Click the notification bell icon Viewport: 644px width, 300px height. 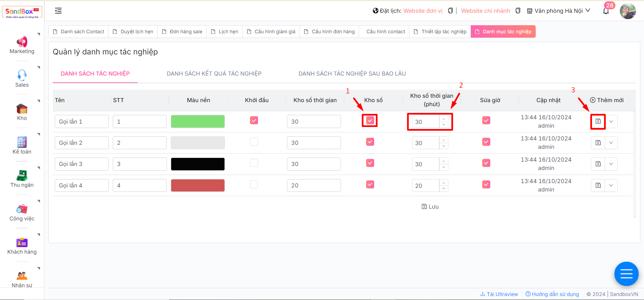606,11
